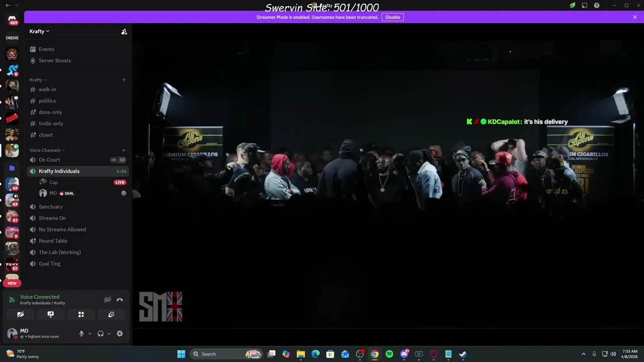Start an activity
The height and width of the screenshot is (362, 644).
tap(81, 314)
